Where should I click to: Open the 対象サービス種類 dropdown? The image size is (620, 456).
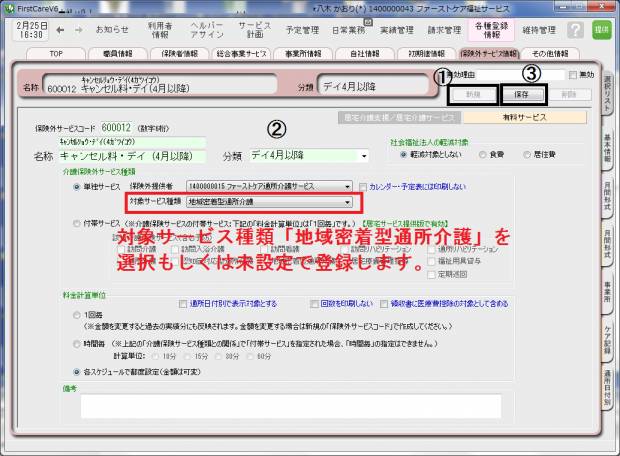348,202
